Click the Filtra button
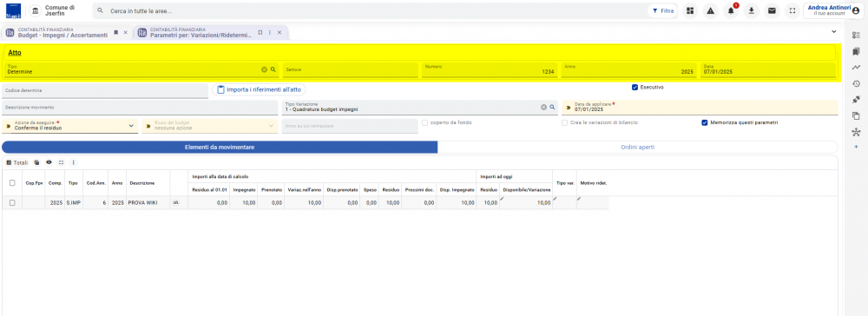Screen dimensions: 868x316 point(663,11)
